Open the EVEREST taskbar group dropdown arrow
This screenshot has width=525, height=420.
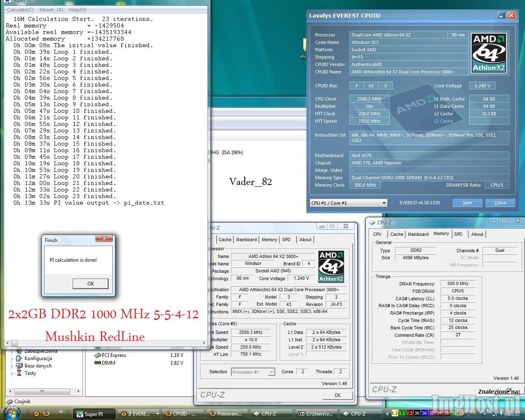pos(157,414)
